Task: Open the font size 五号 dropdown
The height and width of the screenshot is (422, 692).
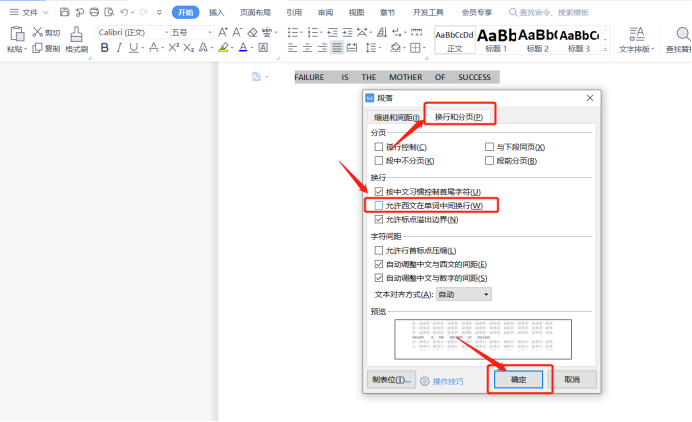Action: [x=210, y=32]
